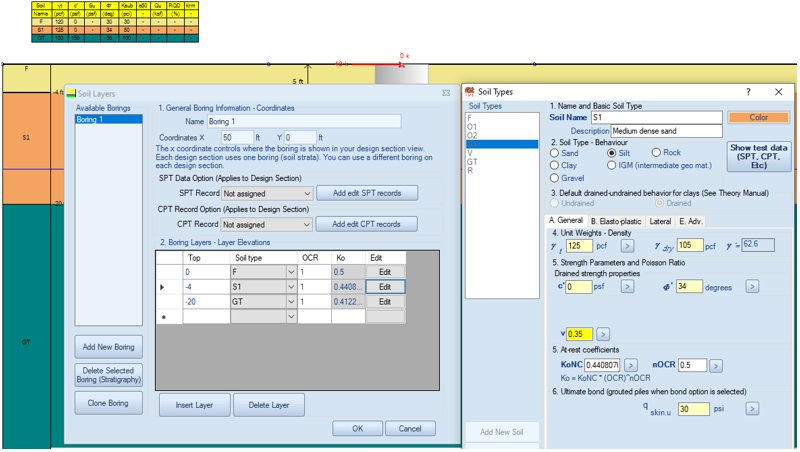Select the Clay soil type radio button
Screen dimensions: 800x452
(554, 165)
